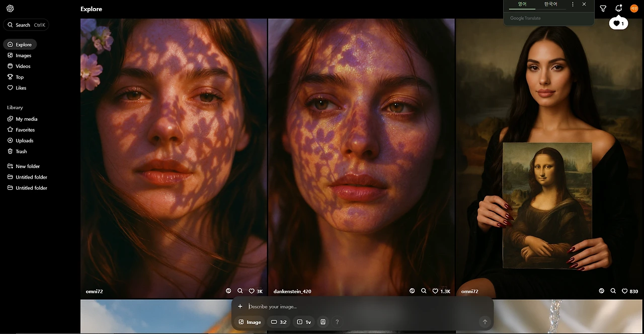Click the remix icon on dankenstein_420's image
The image size is (644, 334).
(412, 291)
